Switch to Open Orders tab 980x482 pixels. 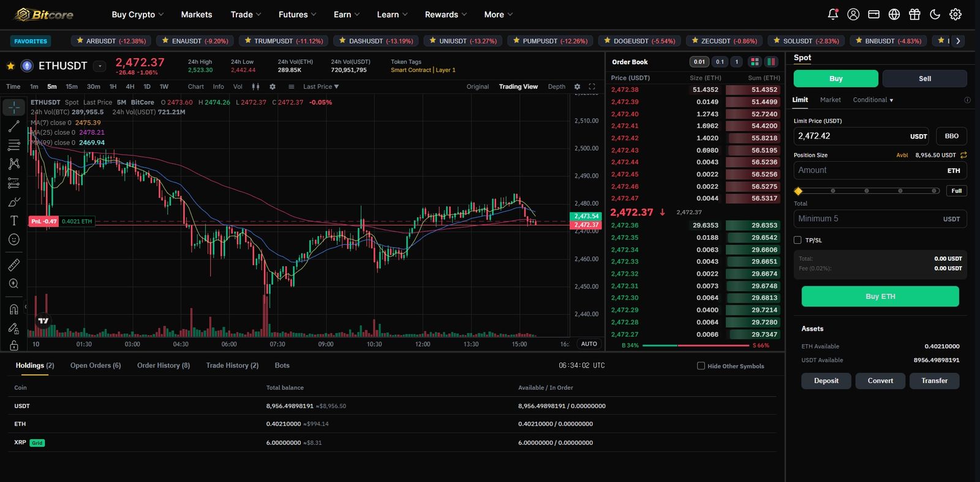tap(96, 365)
